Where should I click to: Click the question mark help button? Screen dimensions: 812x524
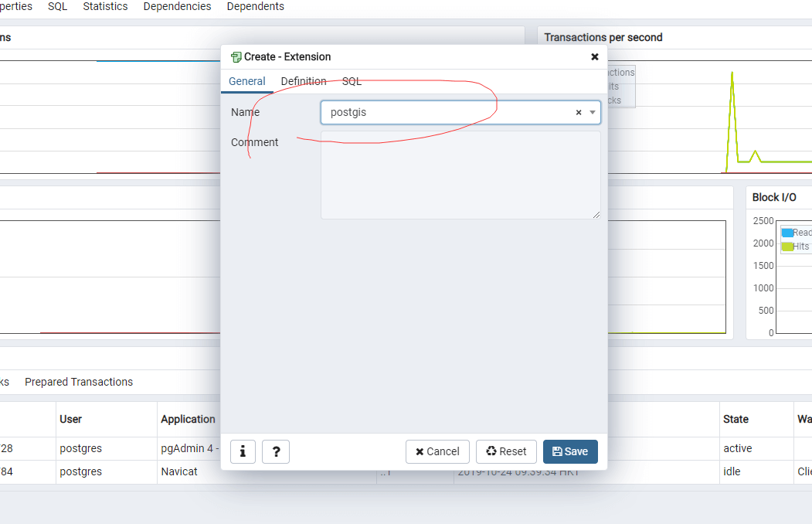(x=276, y=451)
